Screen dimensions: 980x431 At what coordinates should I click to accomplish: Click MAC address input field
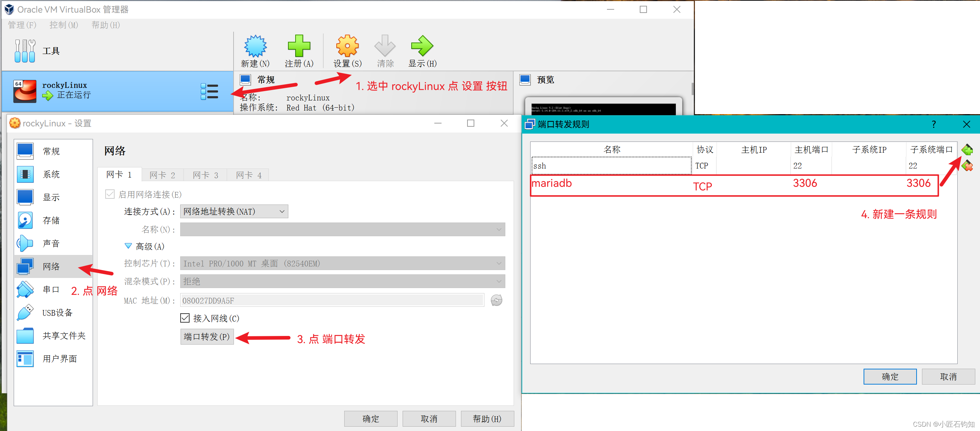coord(332,301)
